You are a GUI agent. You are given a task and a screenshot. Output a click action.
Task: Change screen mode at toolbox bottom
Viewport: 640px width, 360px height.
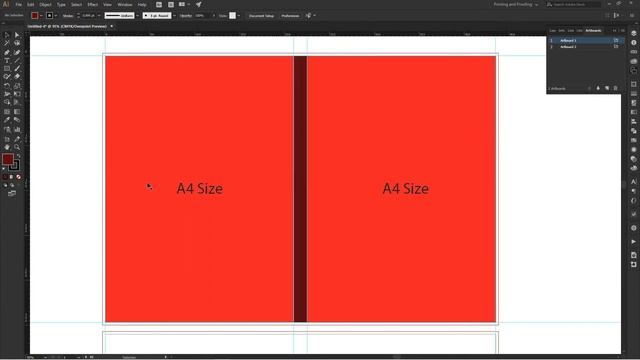pos(12,193)
